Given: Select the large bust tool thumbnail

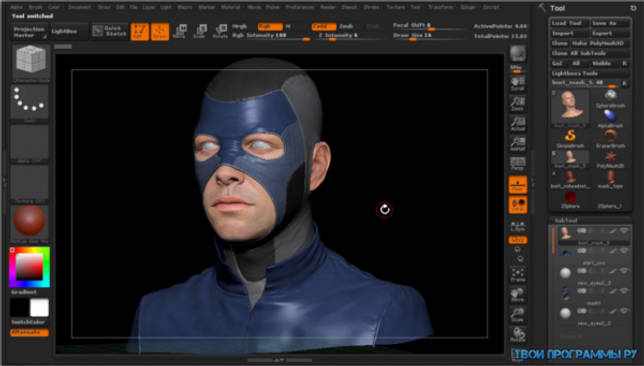Looking at the screenshot, I should (x=570, y=108).
